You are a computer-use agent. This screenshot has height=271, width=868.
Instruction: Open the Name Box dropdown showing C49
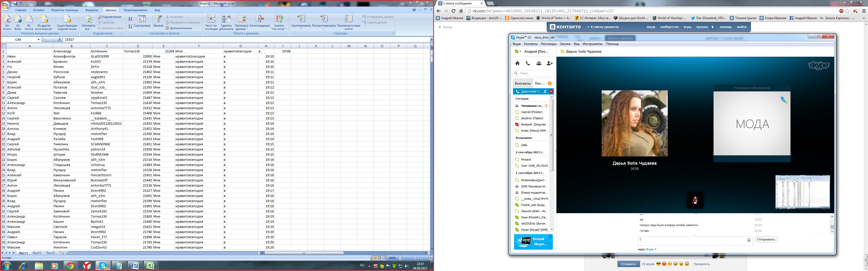click(38, 40)
